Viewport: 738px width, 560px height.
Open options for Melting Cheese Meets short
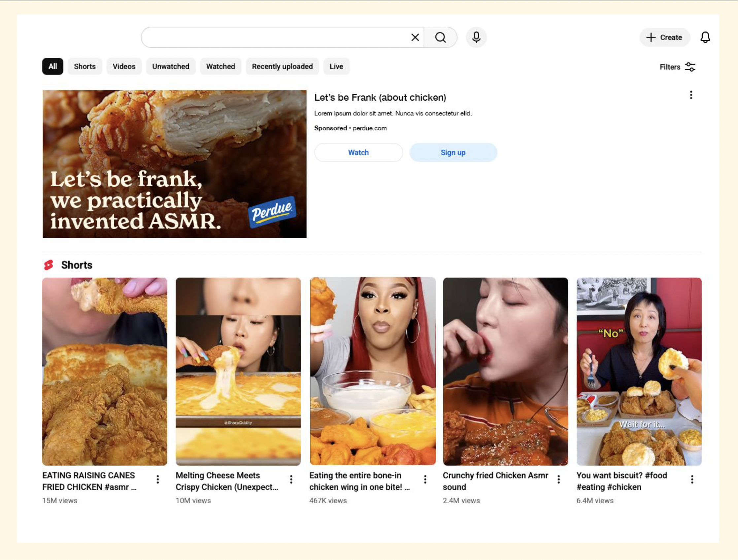pyautogui.click(x=291, y=479)
